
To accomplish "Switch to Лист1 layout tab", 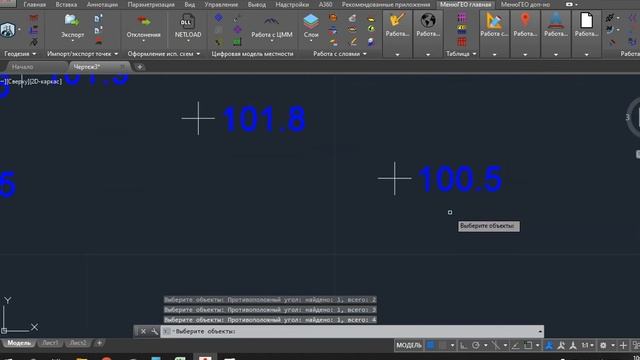I will click(50, 343).
